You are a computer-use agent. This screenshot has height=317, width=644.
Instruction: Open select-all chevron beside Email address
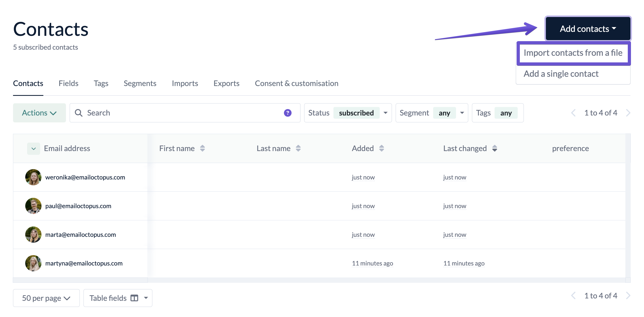(x=34, y=148)
